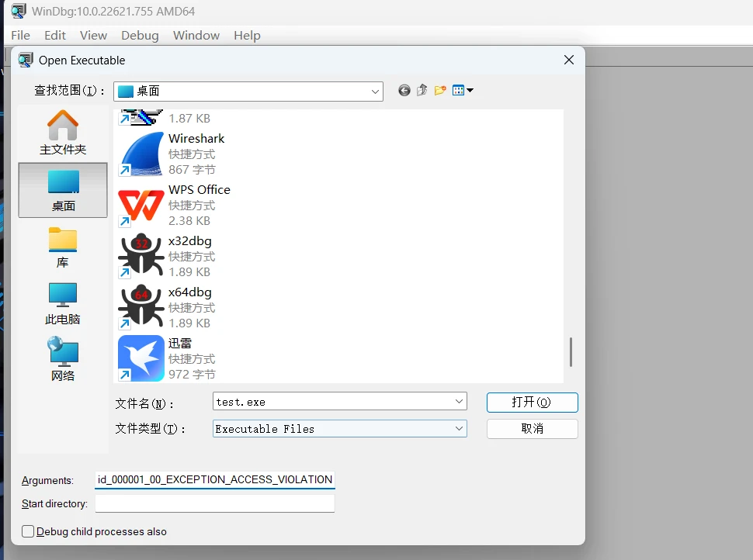Click the 取消 cancel button

click(532, 428)
